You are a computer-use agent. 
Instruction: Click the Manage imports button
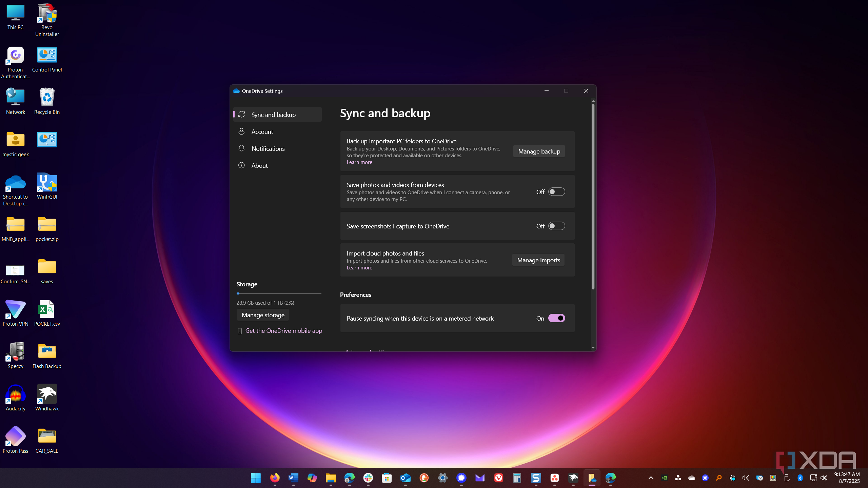pyautogui.click(x=538, y=260)
